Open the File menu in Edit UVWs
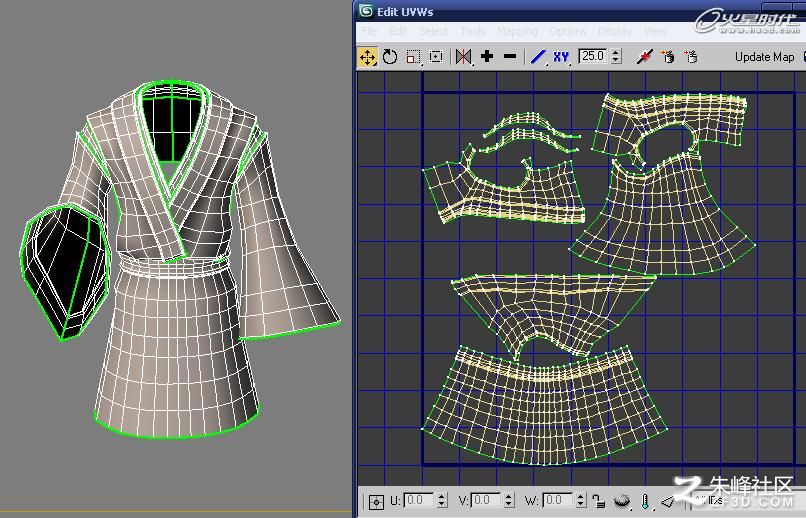 tap(369, 31)
